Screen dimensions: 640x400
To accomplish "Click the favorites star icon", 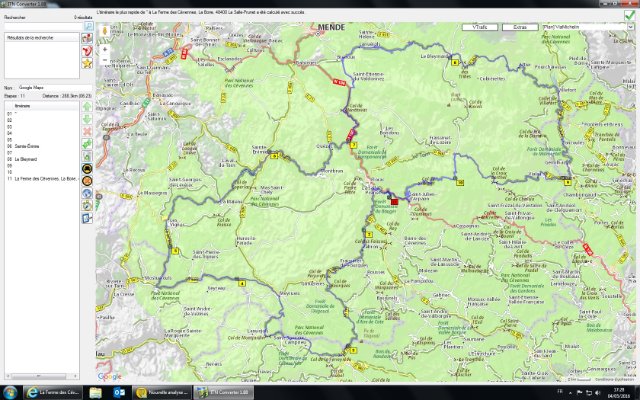I will (x=87, y=63).
